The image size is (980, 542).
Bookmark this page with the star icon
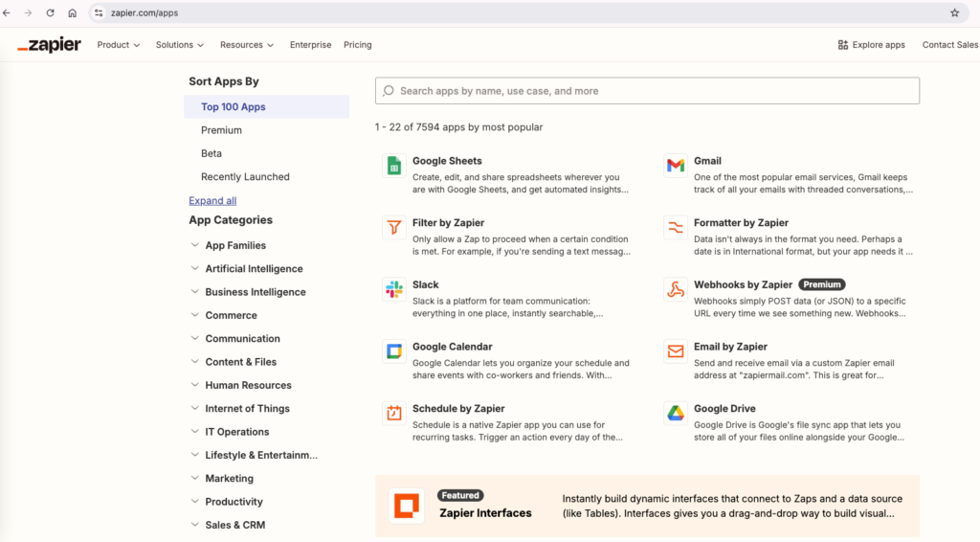tap(954, 13)
